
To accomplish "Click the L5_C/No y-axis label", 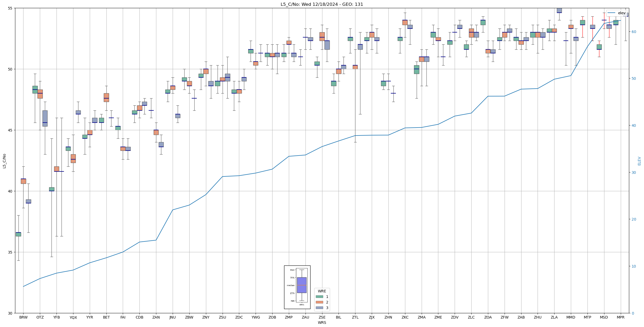I will click(4, 161).
